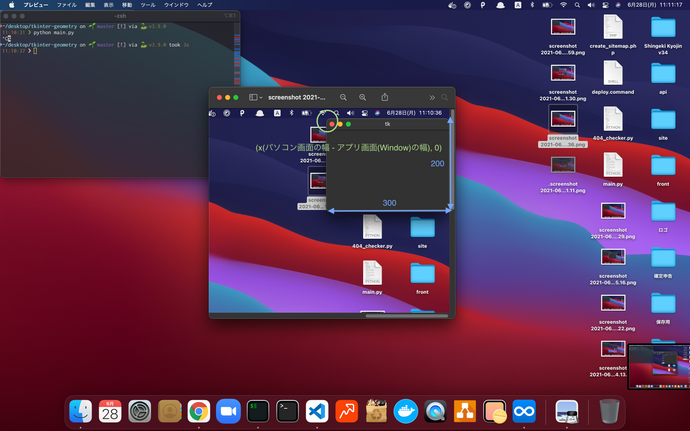Click the Preview app icon in the Dock
690x431 pixels.
(567, 411)
